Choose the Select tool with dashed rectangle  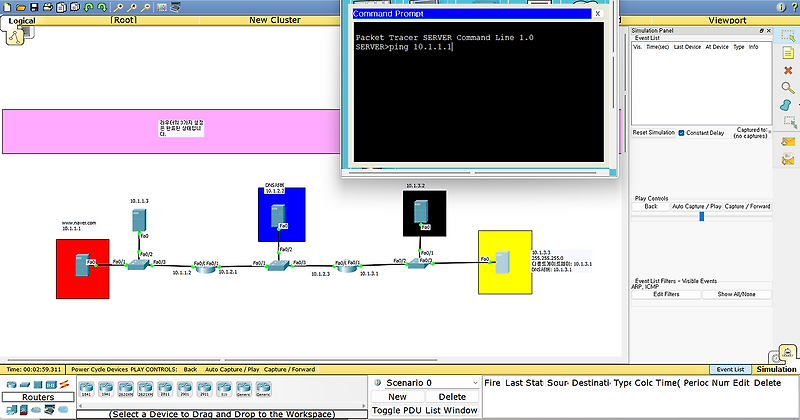click(x=788, y=36)
